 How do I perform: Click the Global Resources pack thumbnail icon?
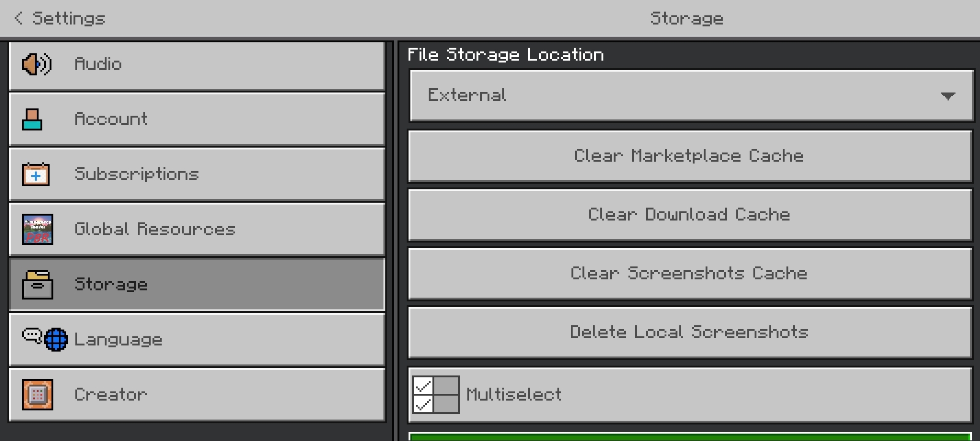(37, 229)
